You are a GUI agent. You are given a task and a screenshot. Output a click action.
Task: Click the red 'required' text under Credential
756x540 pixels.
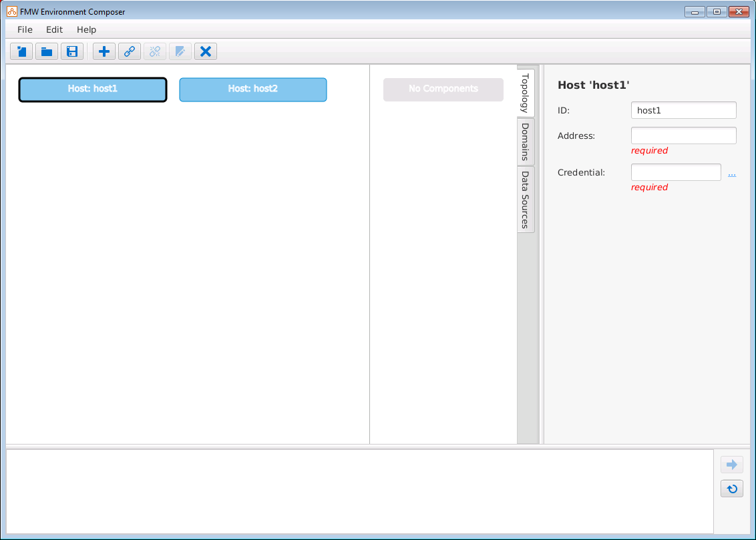pos(649,187)
